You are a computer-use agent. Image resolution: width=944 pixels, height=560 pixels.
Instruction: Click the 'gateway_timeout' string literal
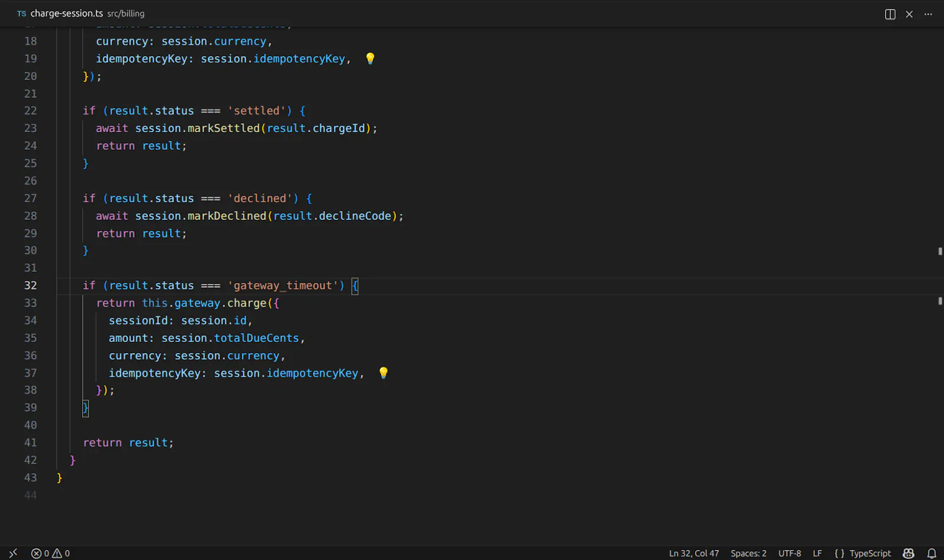click(x=283, y=285)
